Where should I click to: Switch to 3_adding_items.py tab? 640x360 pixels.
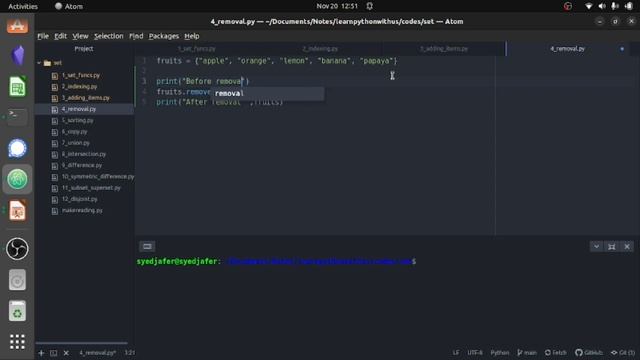[x=444, y=49]
